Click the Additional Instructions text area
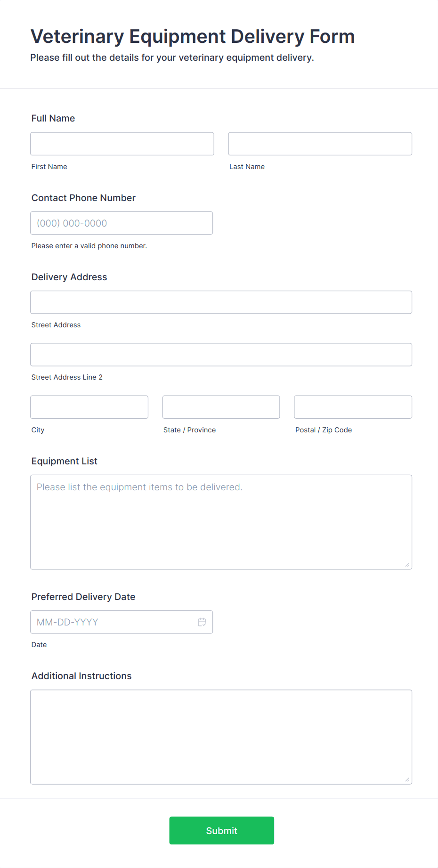The width and height of the screenshot is (438, 868). coord(221,737)
